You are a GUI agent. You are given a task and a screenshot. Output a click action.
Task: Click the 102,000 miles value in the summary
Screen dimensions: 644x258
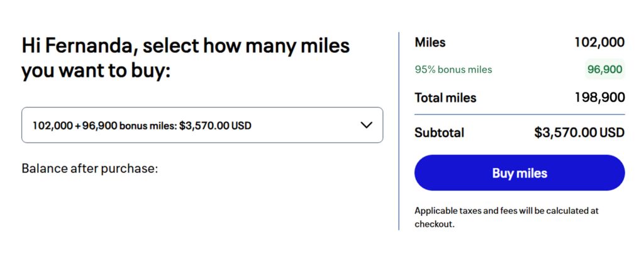[x=599, y=43]
